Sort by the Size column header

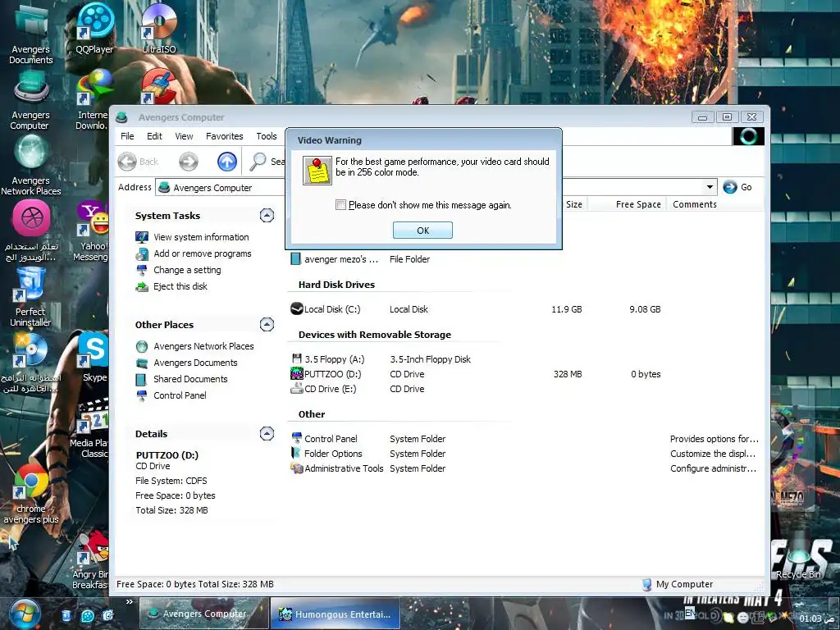coord(573,204)
